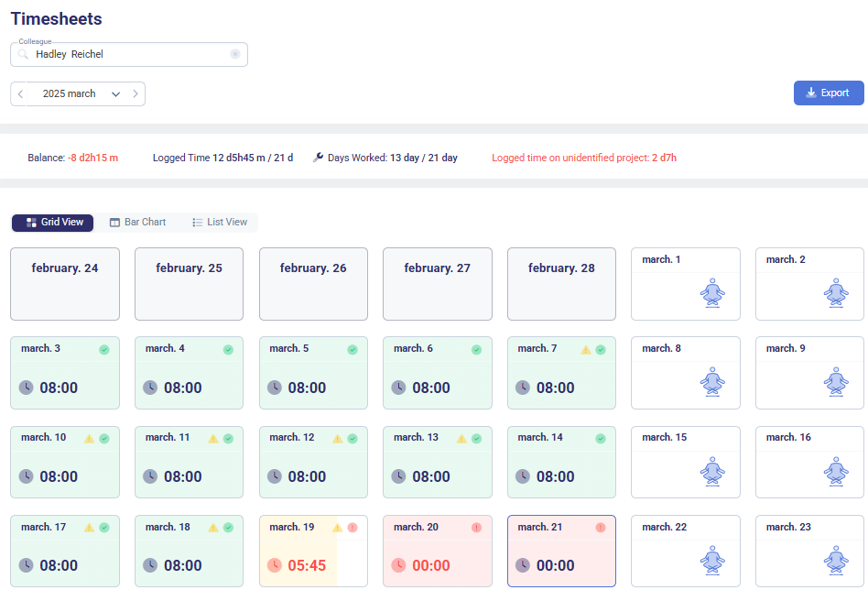The width and height of the screenshot is (868, 590).
Task: Open the 2025 march month dropdown
Action: tap(81, 93)
